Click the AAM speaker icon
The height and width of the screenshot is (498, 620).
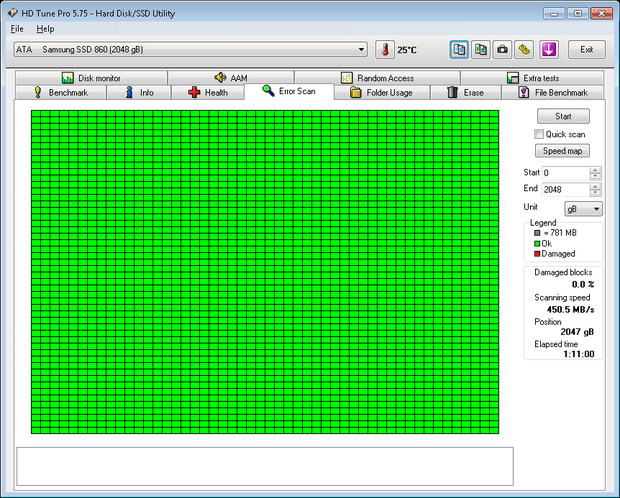pyautogui.click(x=220, y=78)
